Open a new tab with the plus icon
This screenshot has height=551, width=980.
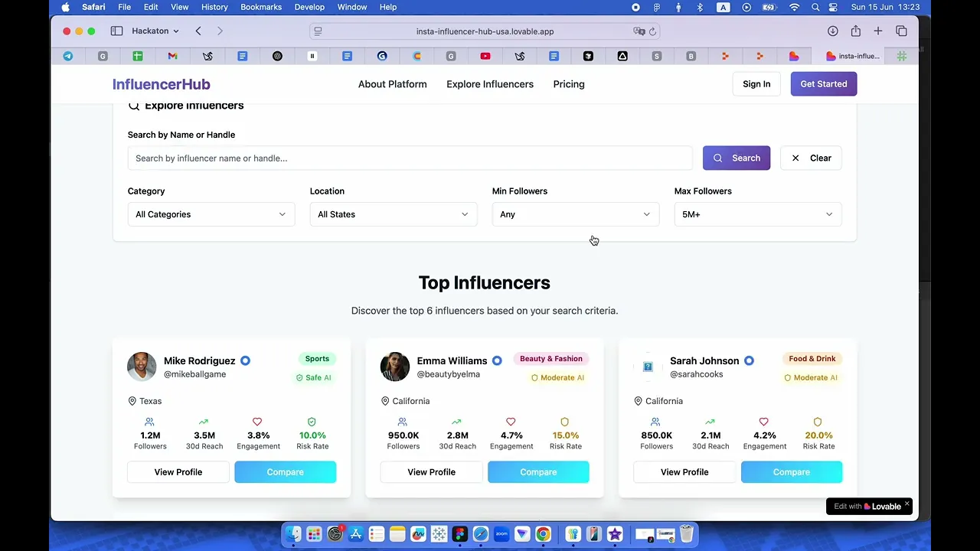coord(878,31)
